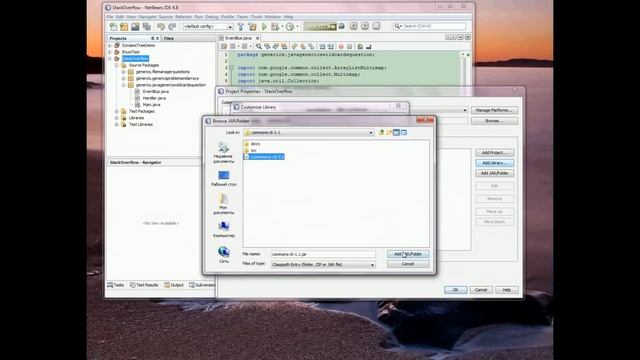Open the Files of type dropdown
640x360 pixels.
[x=372, y=265]
